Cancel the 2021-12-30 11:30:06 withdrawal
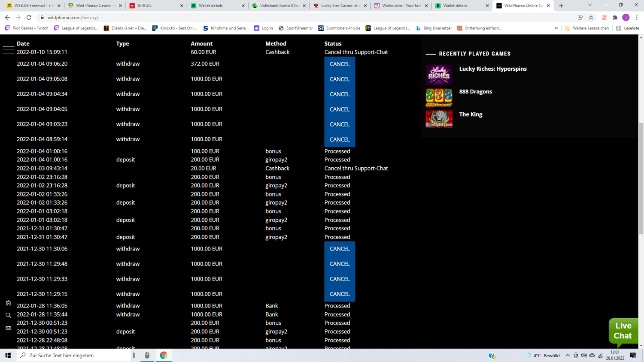Viewport: 644px width, 362px height. pos(340,249)
